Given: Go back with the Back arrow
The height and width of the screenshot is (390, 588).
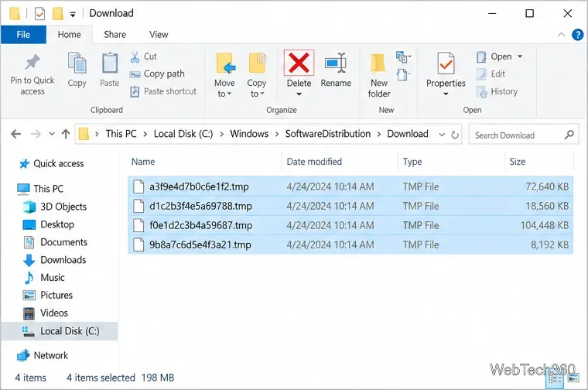Looking at the screenshot, I should click(15, 134).
